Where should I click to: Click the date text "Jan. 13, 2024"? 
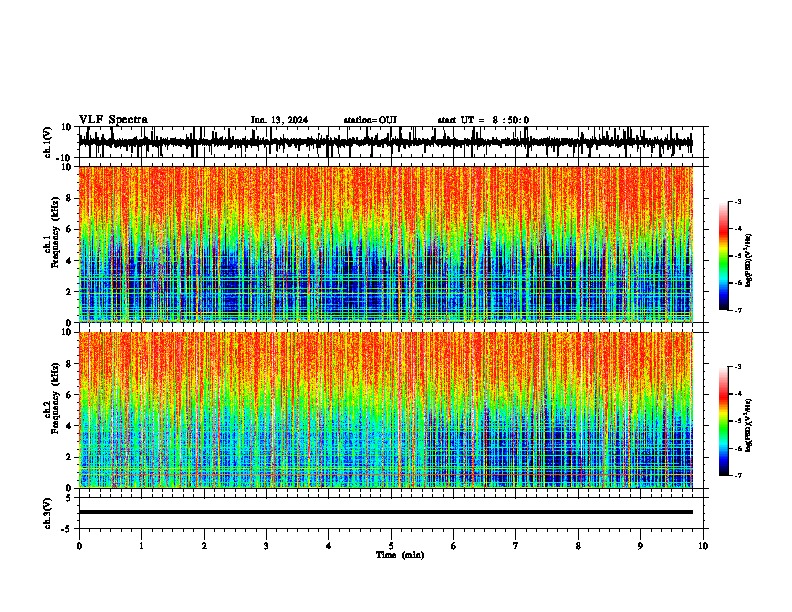(x=279, y=120)
